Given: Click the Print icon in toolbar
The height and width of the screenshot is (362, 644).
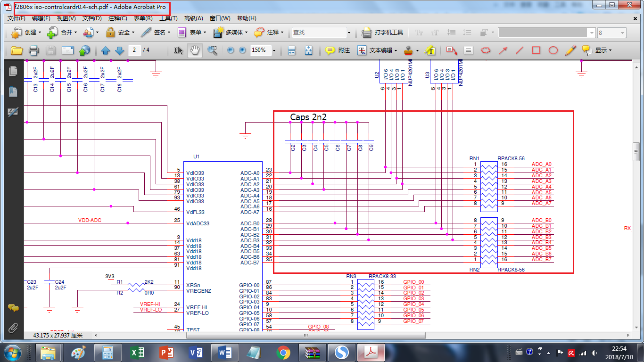Looking at the screenshot, I should click(33, 50).
